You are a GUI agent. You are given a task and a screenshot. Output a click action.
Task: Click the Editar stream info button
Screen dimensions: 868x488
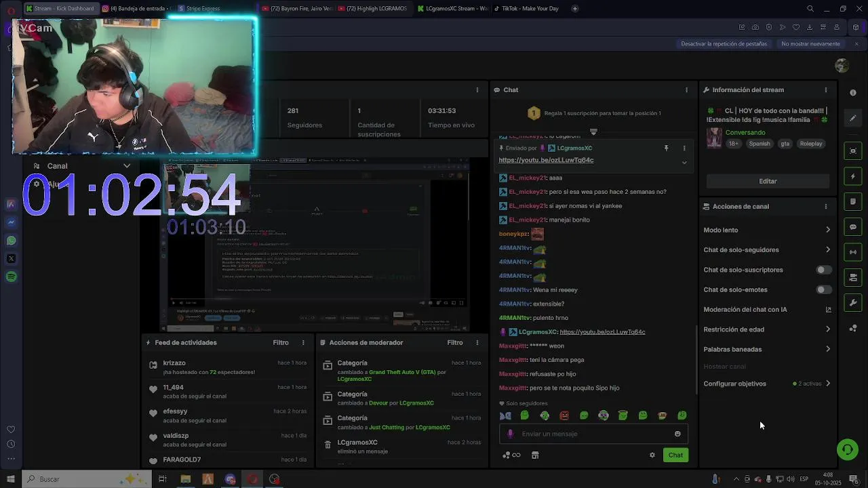coord(768,181)
